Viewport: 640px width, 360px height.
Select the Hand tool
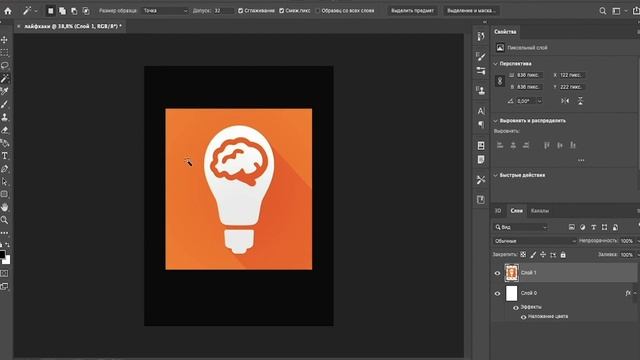tap(4, 207)
